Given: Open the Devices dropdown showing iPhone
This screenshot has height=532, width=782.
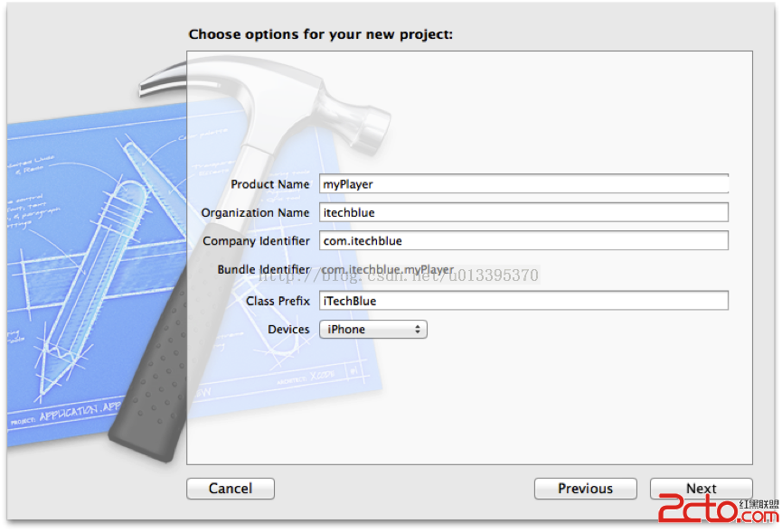Looking at the screenshot, I should (x=372, y=330).
